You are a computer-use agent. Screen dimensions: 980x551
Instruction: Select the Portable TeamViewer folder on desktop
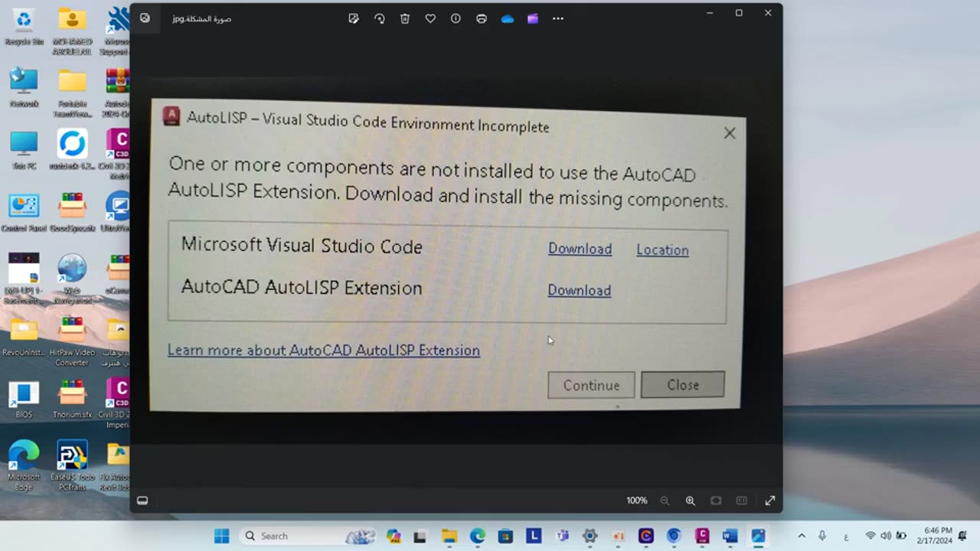[x=73, y=93]
